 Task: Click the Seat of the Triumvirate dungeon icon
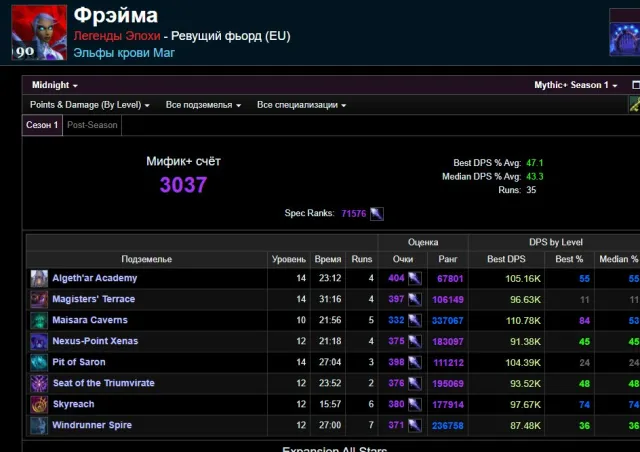point(39,383)
